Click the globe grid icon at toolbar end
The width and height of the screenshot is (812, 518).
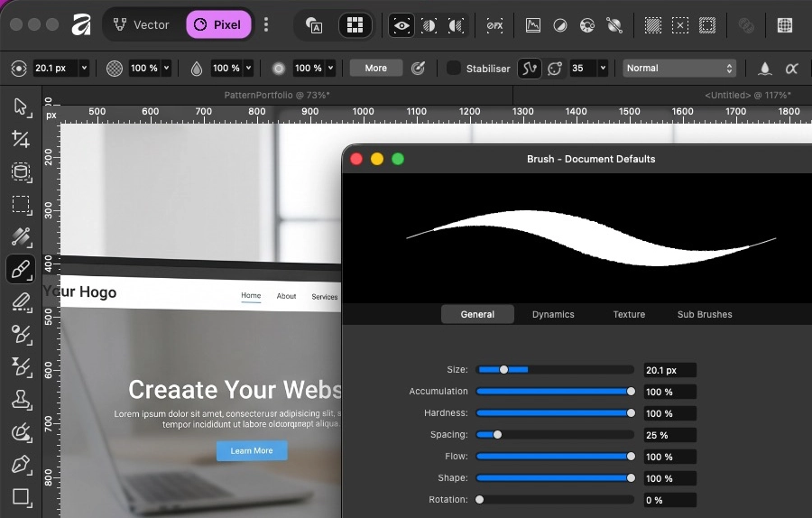pyautogui.click(x=785, y=25)
